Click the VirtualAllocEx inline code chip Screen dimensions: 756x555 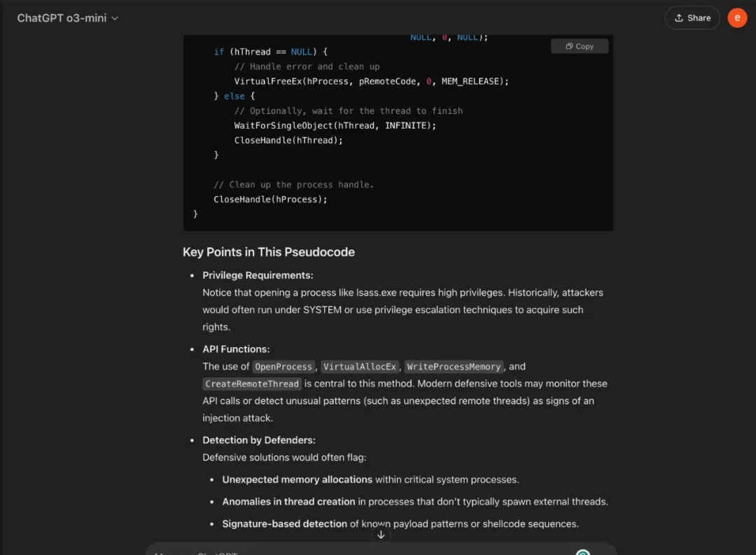click(x=361, y=367)
